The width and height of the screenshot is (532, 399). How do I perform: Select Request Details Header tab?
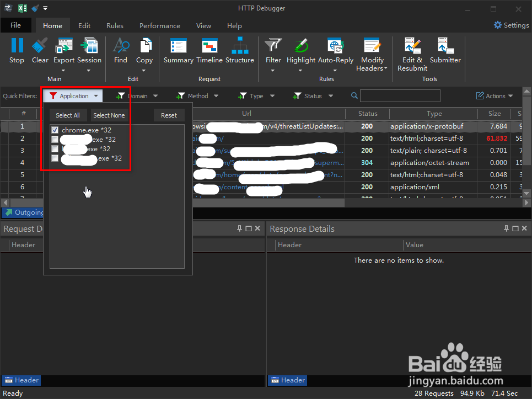pos(21,380)
